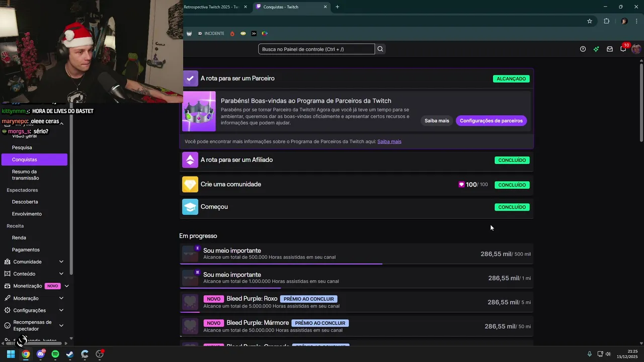
Task: Open the Twitch user avatar menu
Action: [636, 49]
